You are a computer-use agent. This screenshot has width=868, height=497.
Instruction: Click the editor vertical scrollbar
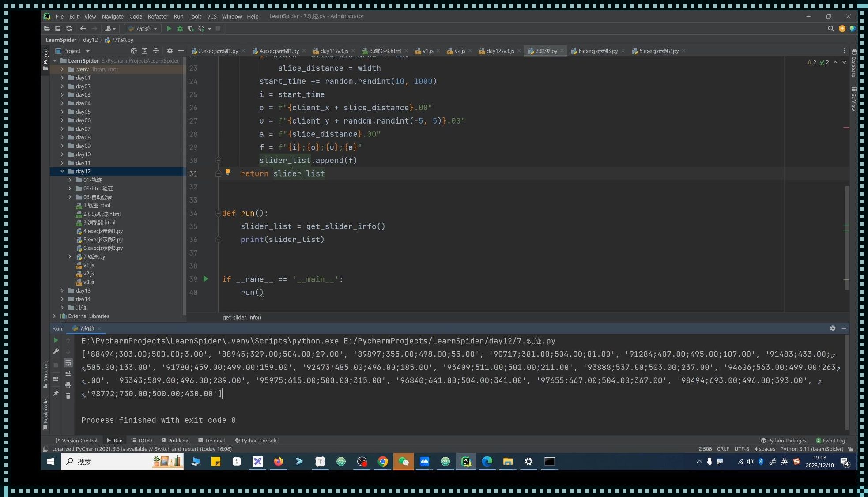(x=847, y=237)
